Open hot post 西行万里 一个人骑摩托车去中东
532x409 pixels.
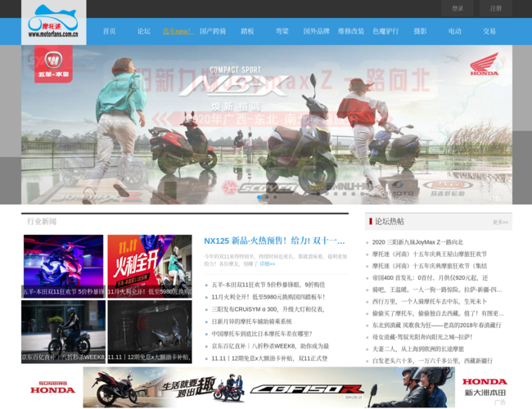[x=429, y=302]
